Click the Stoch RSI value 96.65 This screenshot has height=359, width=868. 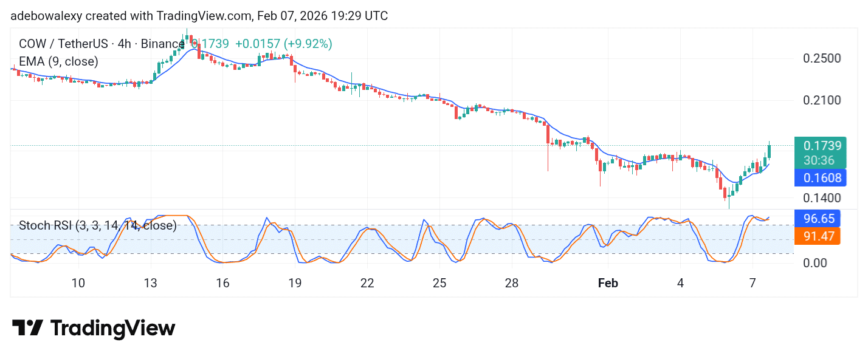(x=818, y=219)
